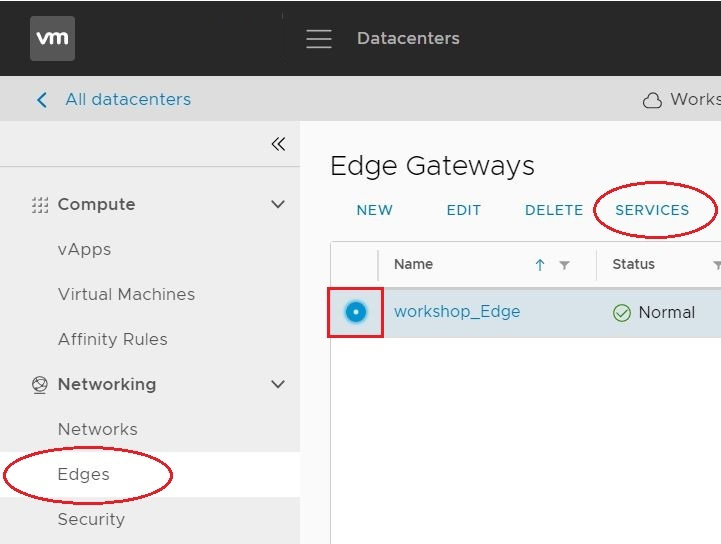Click the Compute grid icon
This screenshot has width=721, height=544.
(x=40, y=205)
